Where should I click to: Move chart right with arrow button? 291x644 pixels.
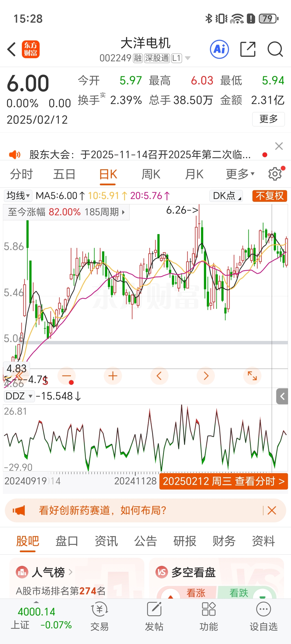(x=206, y=376)
